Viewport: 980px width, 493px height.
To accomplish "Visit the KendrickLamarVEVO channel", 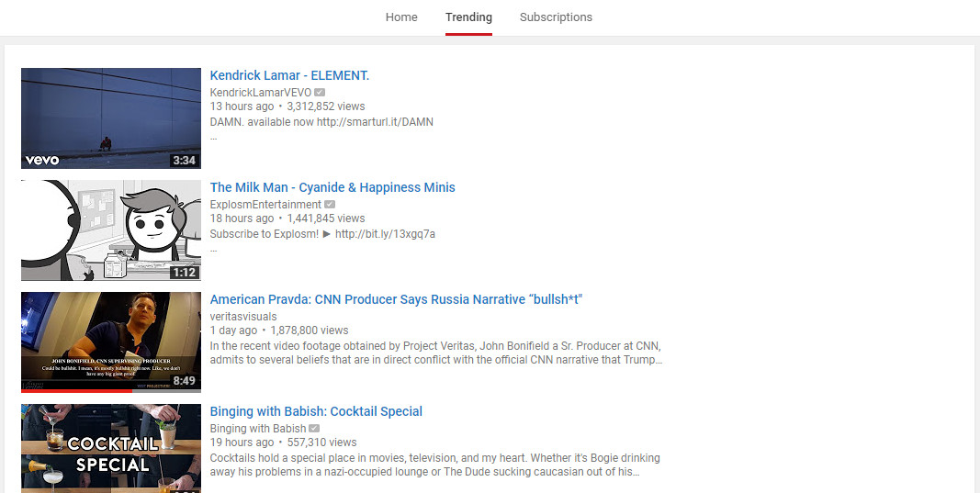I will [261, 93].
